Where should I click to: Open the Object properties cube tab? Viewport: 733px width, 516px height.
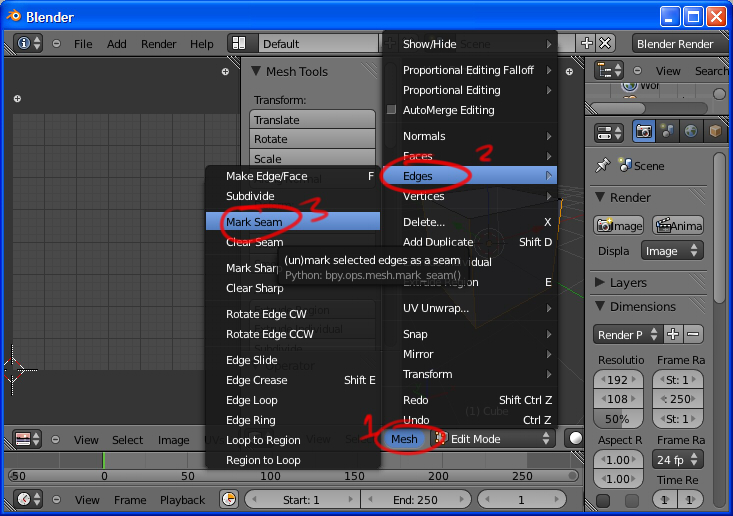click(x=714, y=132)
